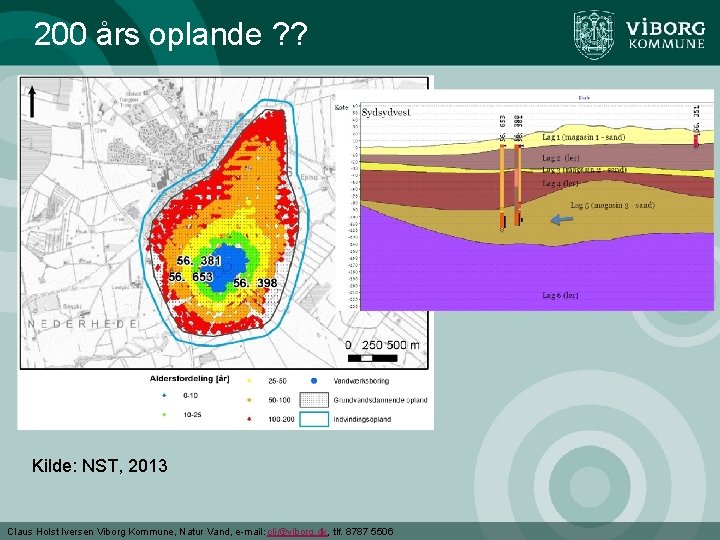
Task: Click the '10-25' legend label
Action: click(192, 415)
